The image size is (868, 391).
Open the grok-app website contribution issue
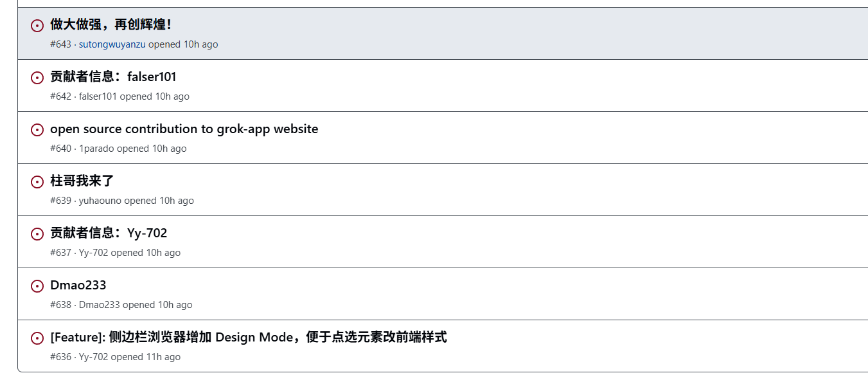pyautogui.click(x=184, y=129)
